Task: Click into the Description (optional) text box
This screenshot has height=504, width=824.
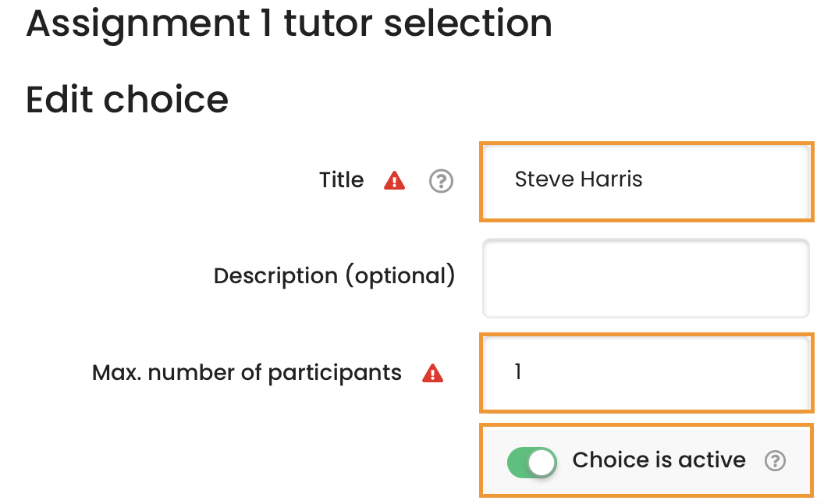Action: [x=646, y=278]
